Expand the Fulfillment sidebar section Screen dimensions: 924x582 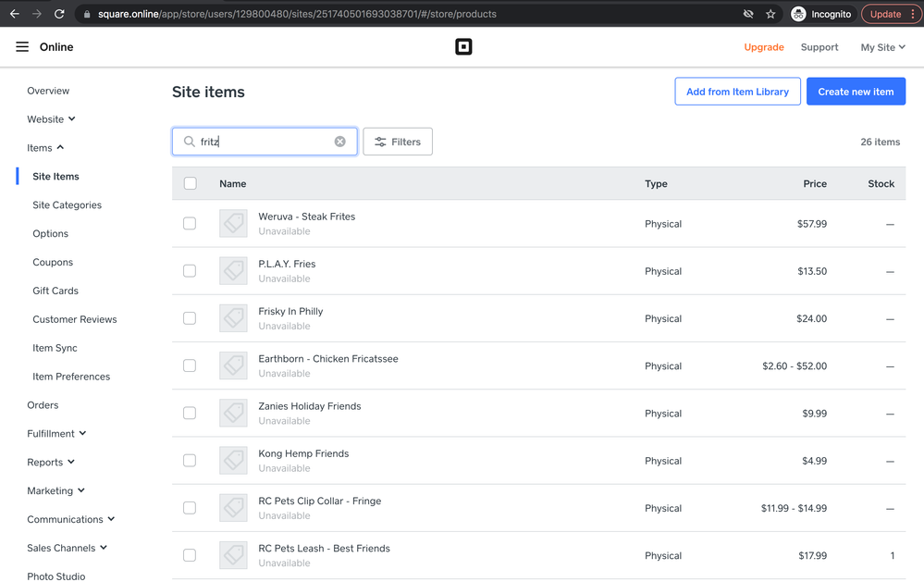56,433
